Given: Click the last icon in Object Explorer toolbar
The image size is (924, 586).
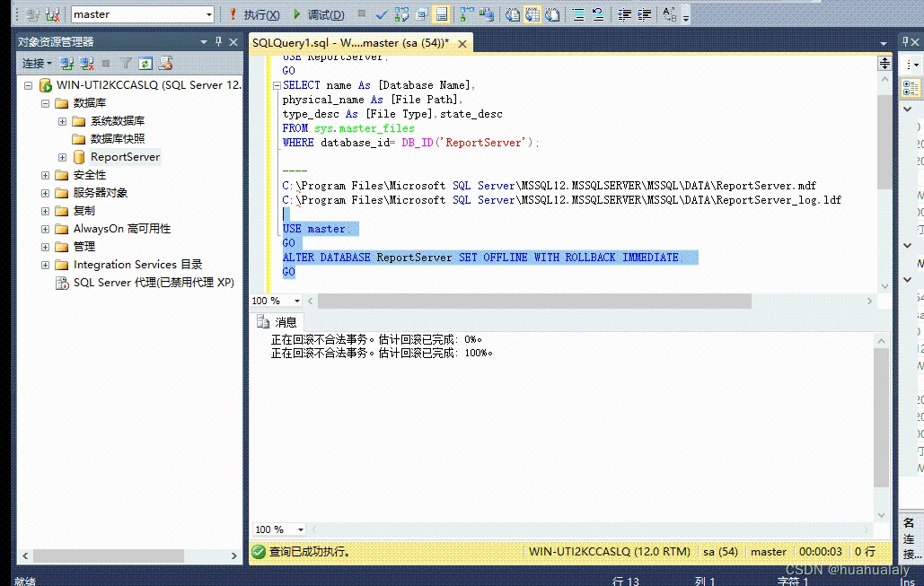Looking at the screenshot, I should (x=165, y=63).
